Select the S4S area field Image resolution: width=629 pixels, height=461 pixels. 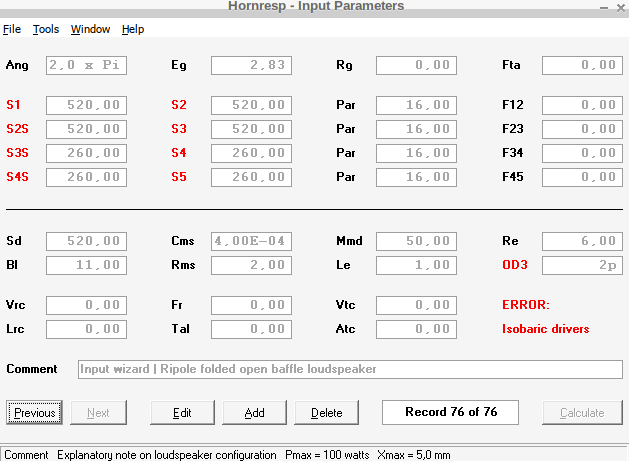86,177
